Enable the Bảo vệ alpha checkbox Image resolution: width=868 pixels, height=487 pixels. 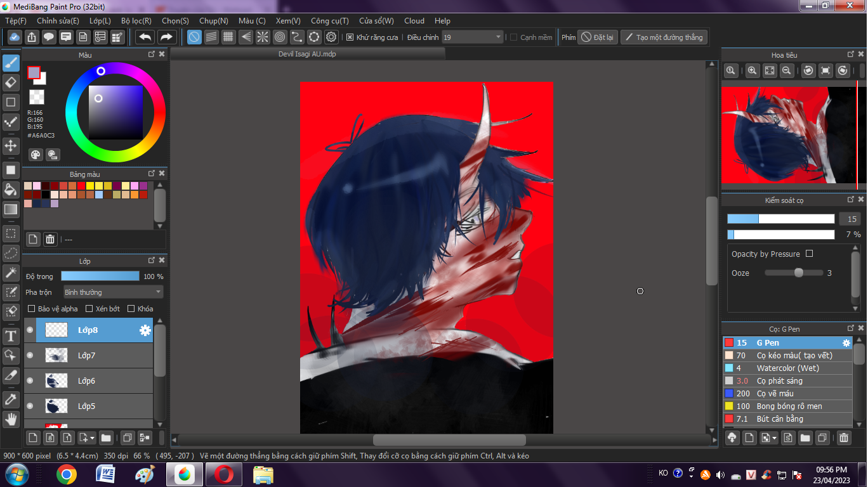[x=32, y=309]
